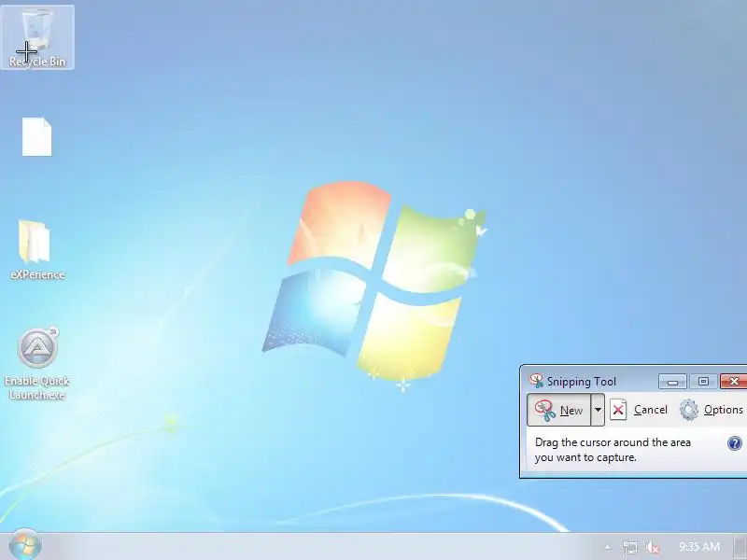
Task: Maximize the Snipping Tool window
Action: tap(703, 382)
